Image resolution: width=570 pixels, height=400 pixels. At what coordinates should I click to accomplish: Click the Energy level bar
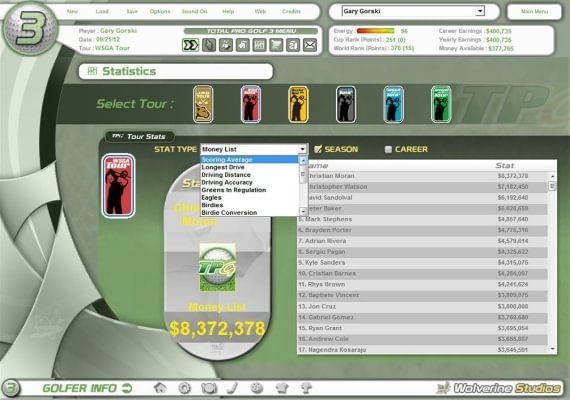(376, 31)
